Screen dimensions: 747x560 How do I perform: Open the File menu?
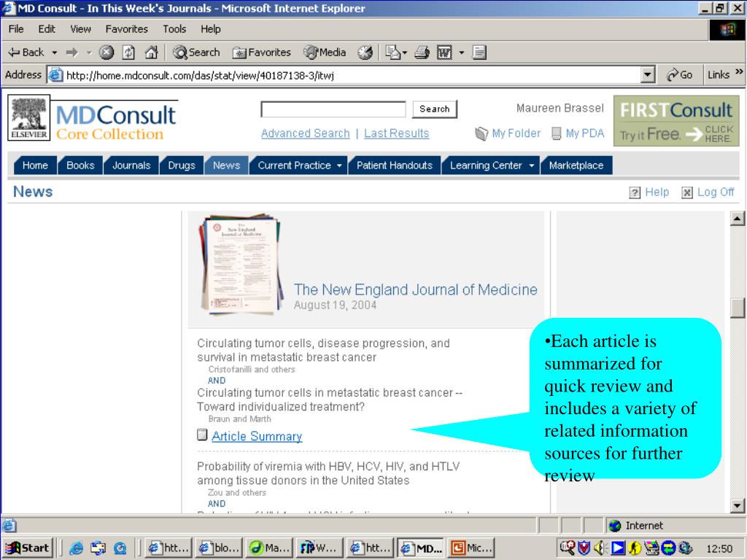pyautogui.click(x=16, y=29)
